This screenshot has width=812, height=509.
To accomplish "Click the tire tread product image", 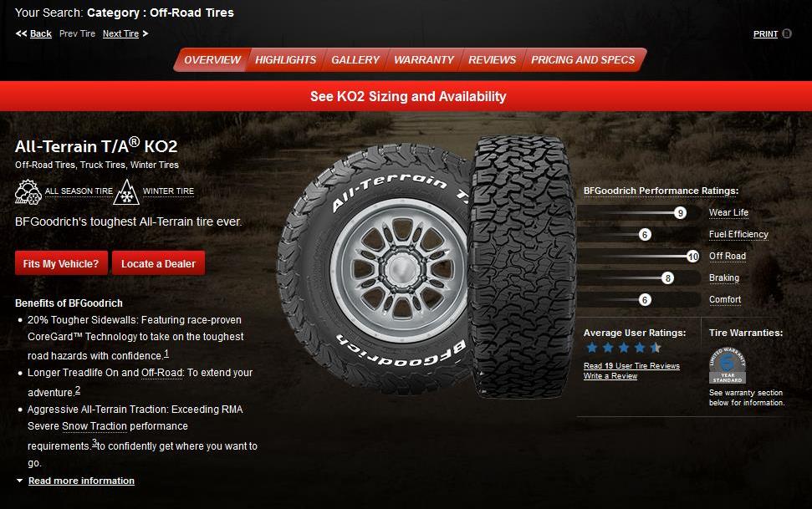I will 522,267.
